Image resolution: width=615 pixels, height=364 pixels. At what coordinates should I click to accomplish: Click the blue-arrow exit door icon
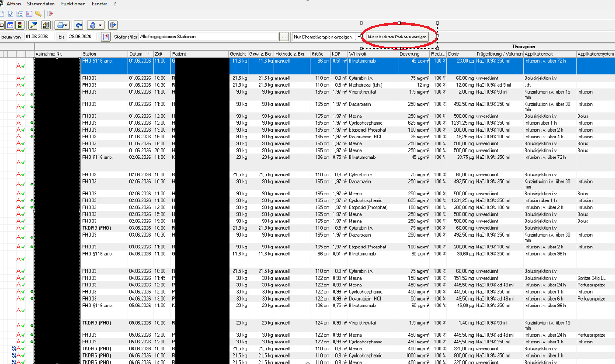pyautogui.click(x=113, y=25)
